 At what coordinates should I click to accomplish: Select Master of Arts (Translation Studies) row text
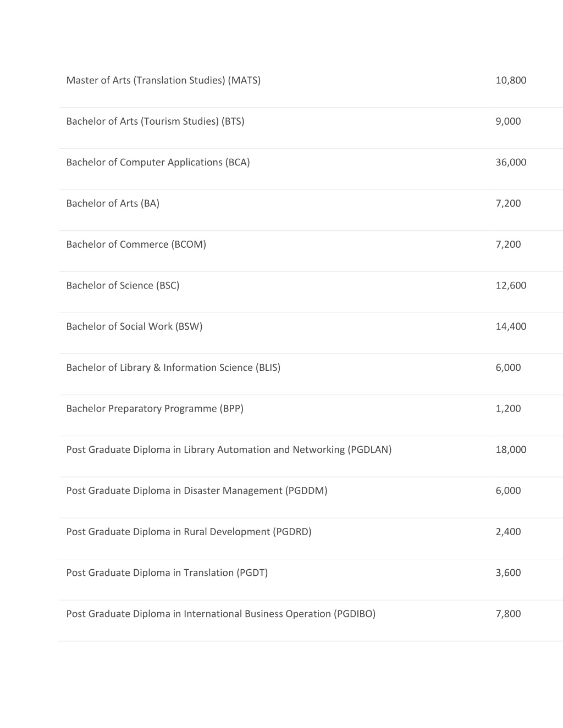tap(163, 80)
